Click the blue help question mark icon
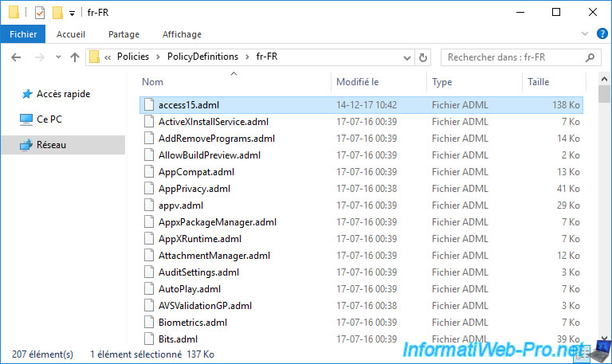Viewport: 612px width, 364px height. coord(602,34)
